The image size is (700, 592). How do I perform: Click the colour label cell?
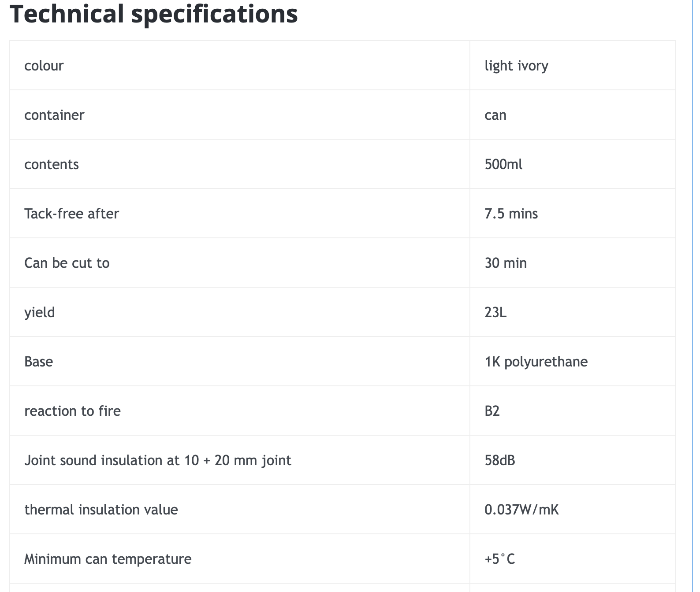44,66
